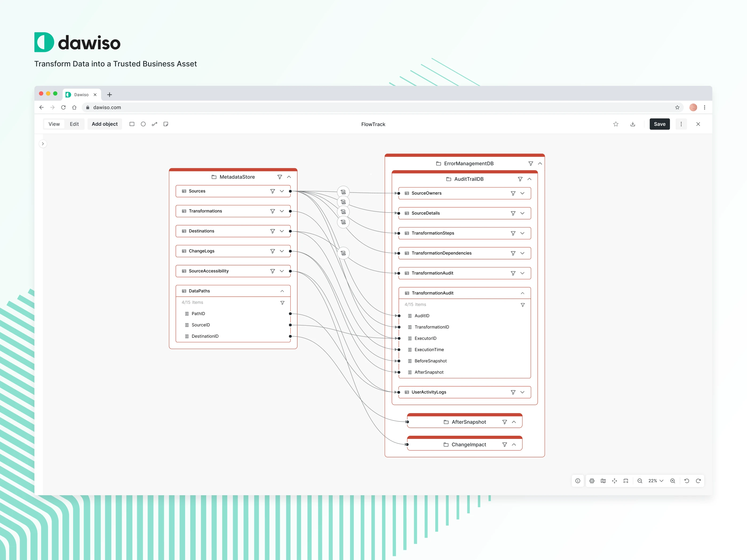Switch to View mode
The image size is (747, 560).
coord(54,124)
